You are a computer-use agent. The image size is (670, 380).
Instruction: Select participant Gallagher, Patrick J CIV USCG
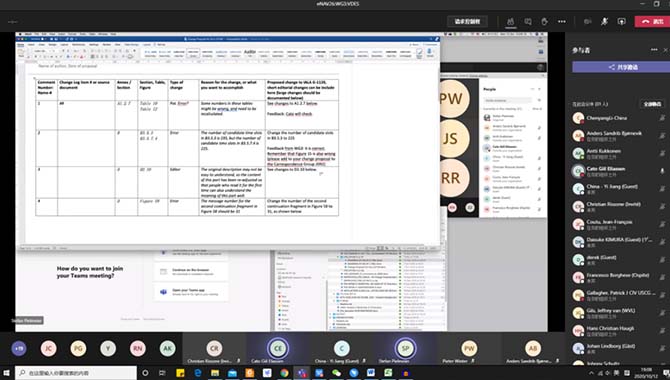click(620, 295)
